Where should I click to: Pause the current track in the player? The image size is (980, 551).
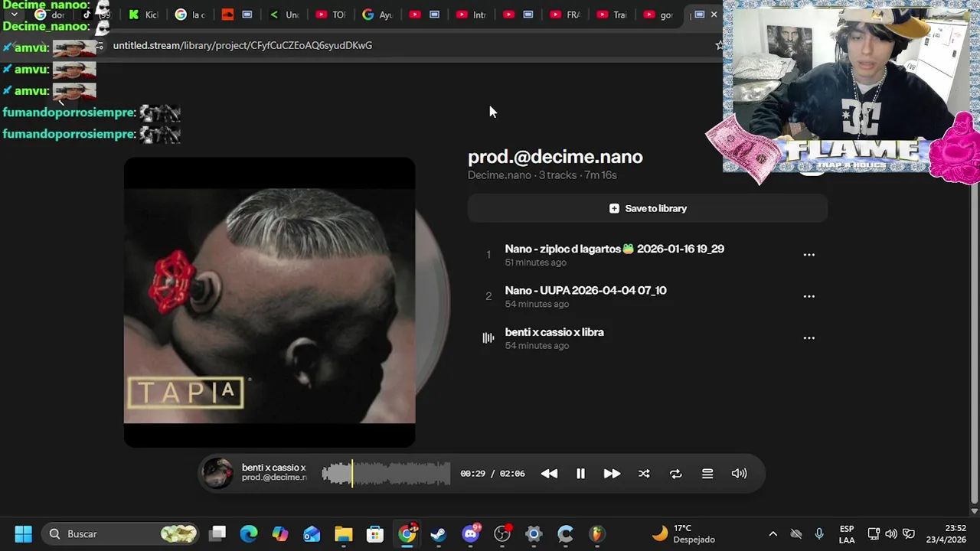coord(580,474)
